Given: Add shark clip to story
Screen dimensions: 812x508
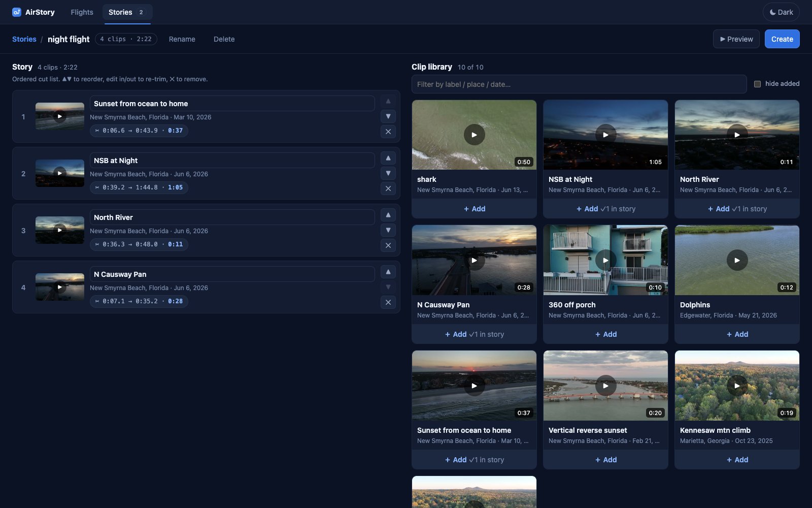Looking at the screenshot, I should [474, 209].
